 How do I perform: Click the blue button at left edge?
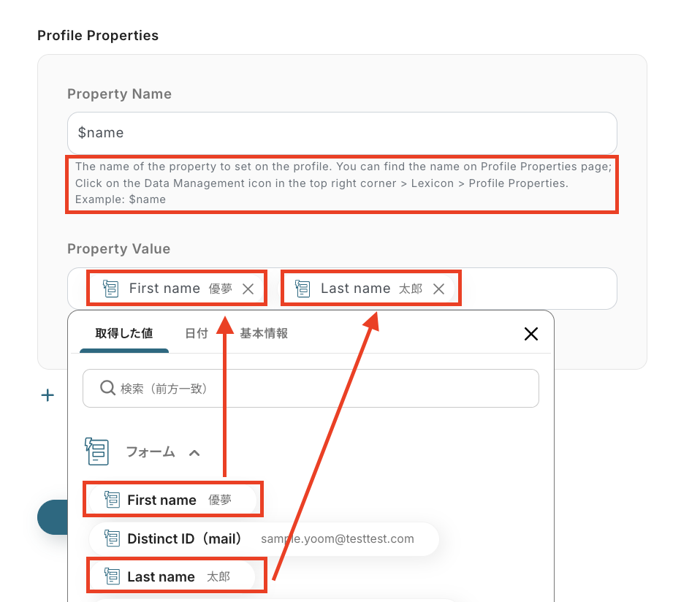pos(53,517)
